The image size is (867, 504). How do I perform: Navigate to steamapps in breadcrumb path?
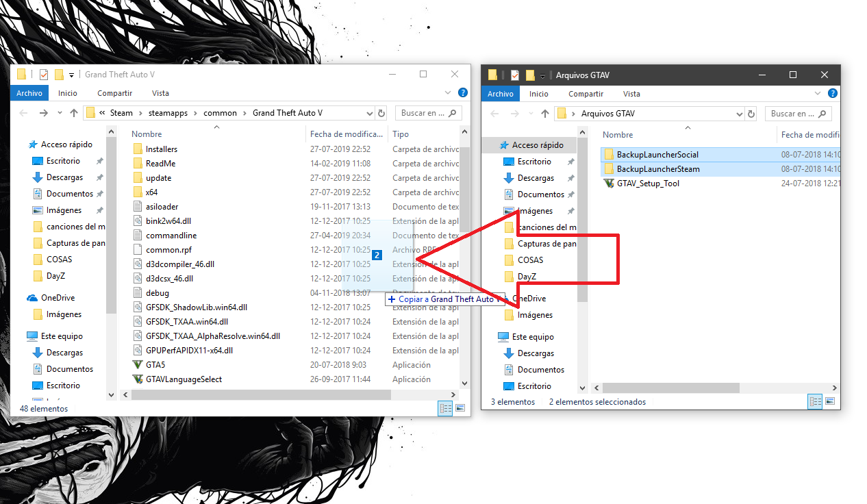tap(168, 113)
